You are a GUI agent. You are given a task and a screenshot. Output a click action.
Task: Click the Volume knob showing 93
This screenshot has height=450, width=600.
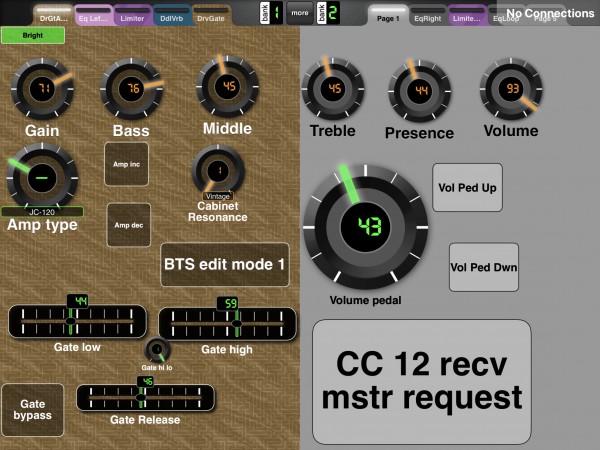tap(511, 88)
